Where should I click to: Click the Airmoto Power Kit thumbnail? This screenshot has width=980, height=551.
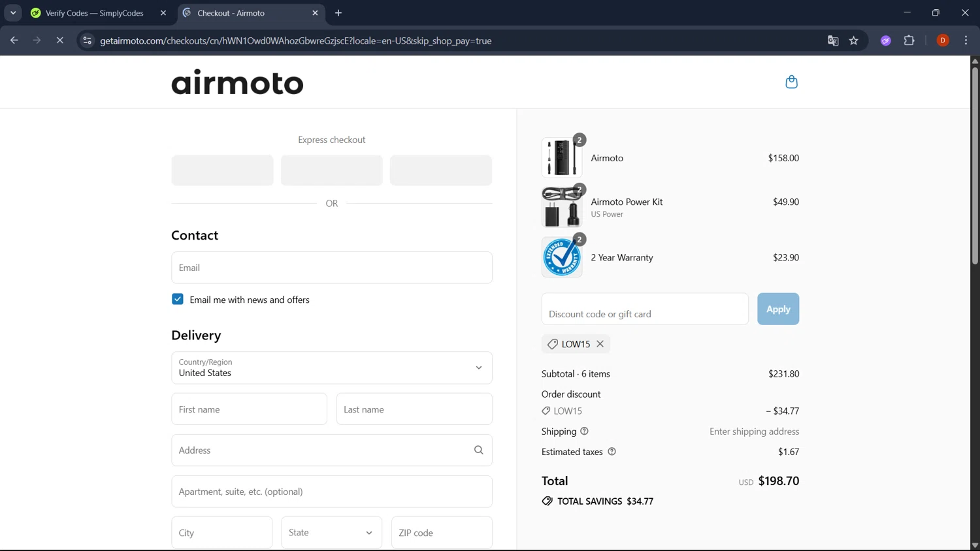[562, 208]
